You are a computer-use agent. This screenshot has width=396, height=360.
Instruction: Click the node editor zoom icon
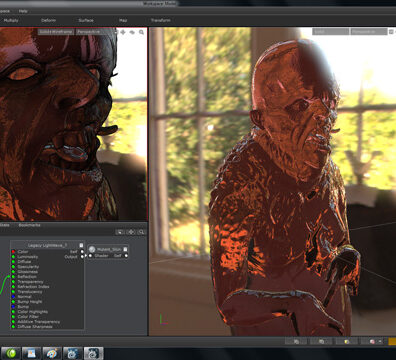coord(142,232)
